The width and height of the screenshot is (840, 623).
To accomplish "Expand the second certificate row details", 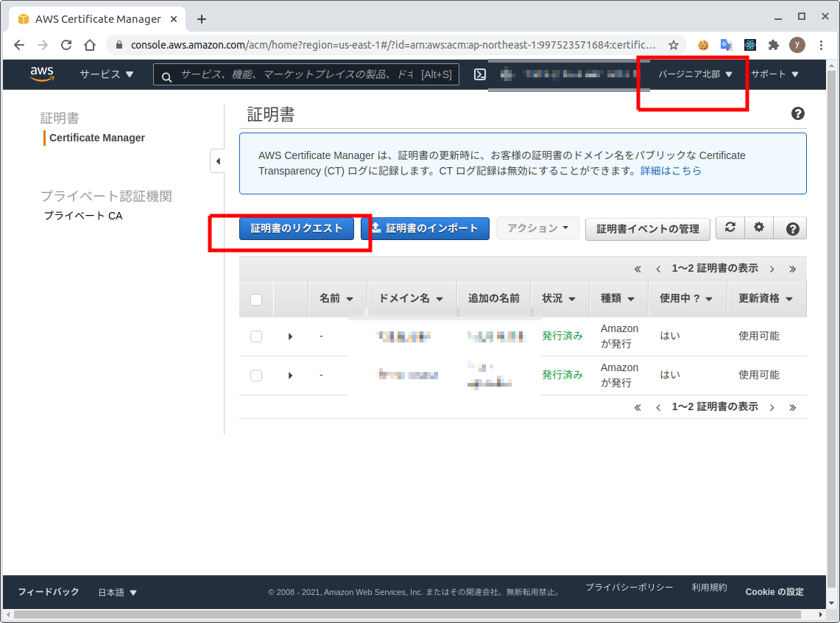I will click(290, 376).
